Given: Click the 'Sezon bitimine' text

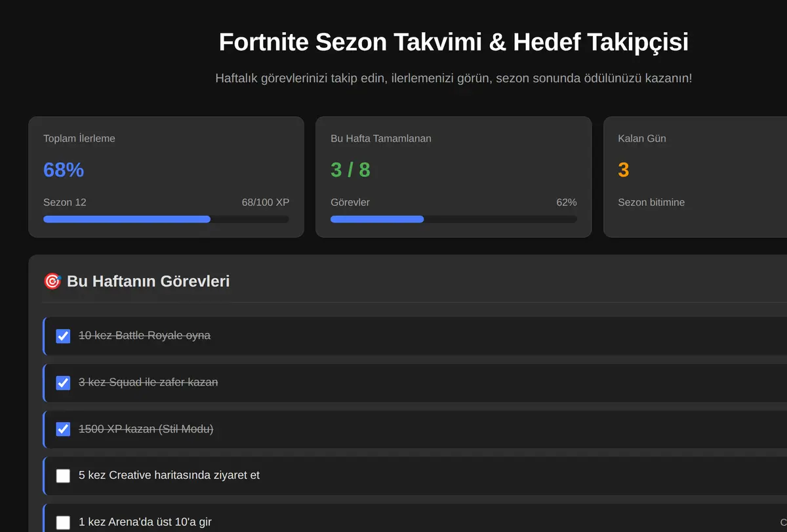Looking at the screenshot, I should click(651, 202).
